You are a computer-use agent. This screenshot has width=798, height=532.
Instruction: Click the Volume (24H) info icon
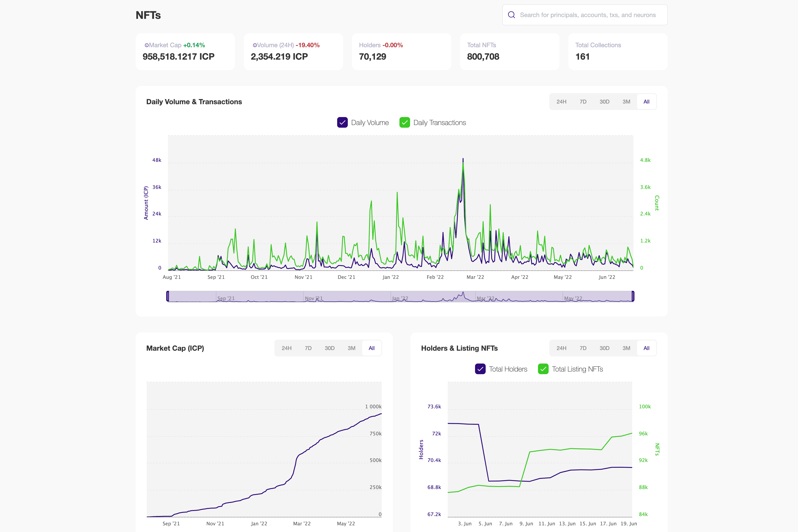255,45
